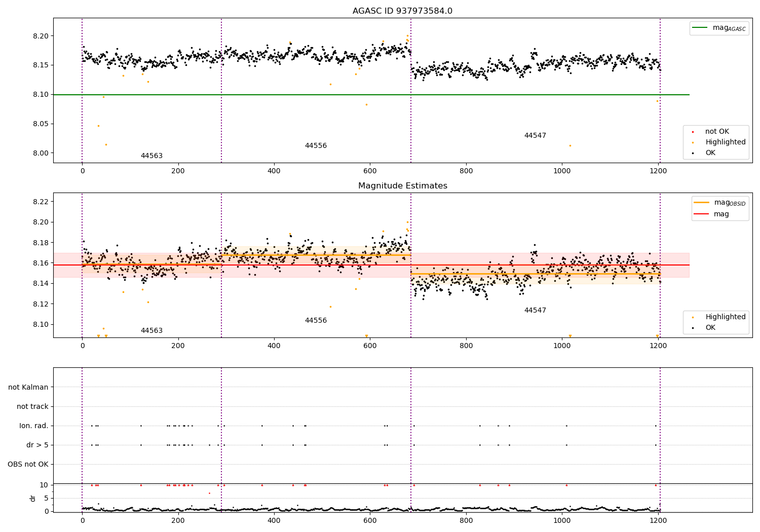This screenshot has height=532, width=760.
Task: Click the 44556 label in Magnitude Estimates plot
Action: tap(316, 321)
